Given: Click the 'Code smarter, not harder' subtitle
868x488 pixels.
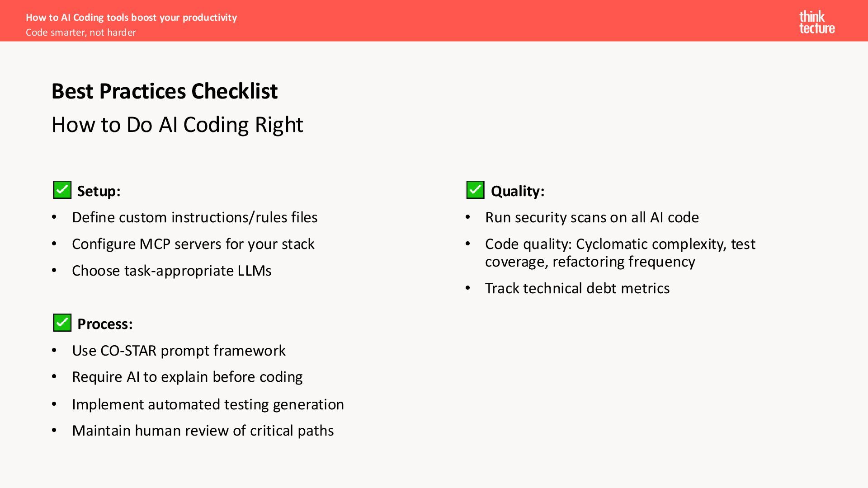Looking at the screenshot, I should pos(81,33).
